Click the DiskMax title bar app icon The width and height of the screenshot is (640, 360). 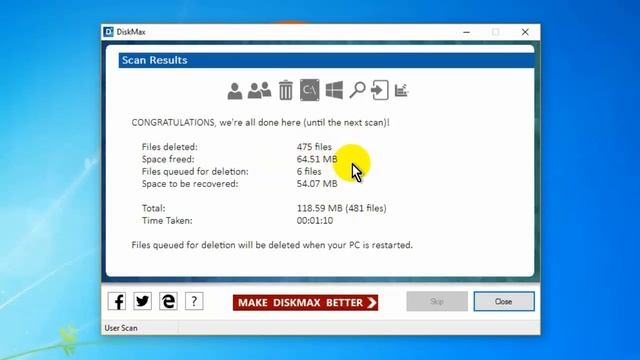click(109, 32)
